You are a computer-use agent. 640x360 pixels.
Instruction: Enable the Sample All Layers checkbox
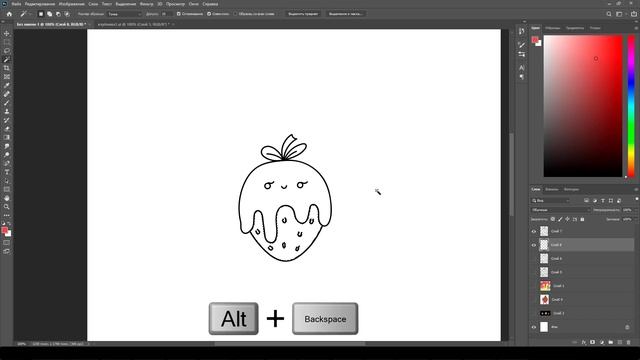click(x=235, y=14)
